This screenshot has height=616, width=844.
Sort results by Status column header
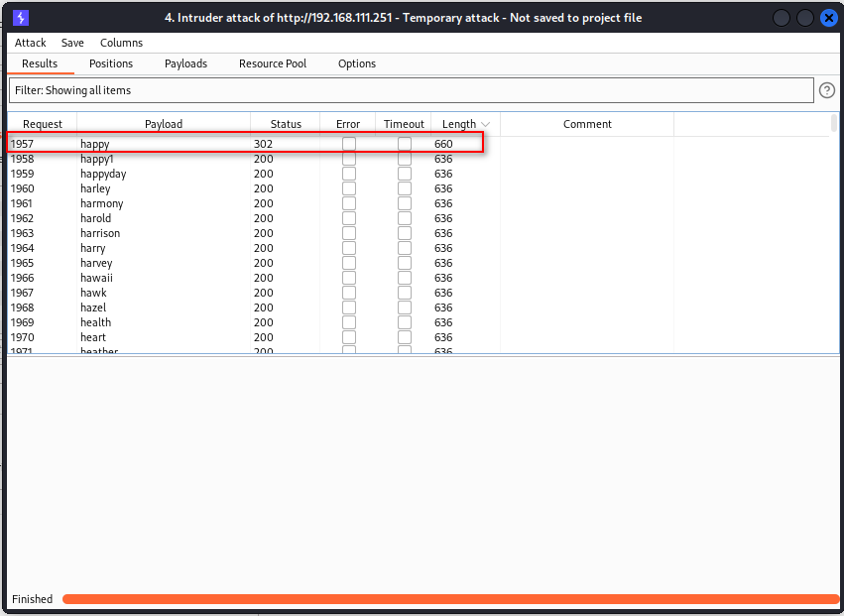pyautogui.click(x=286, y=124)
